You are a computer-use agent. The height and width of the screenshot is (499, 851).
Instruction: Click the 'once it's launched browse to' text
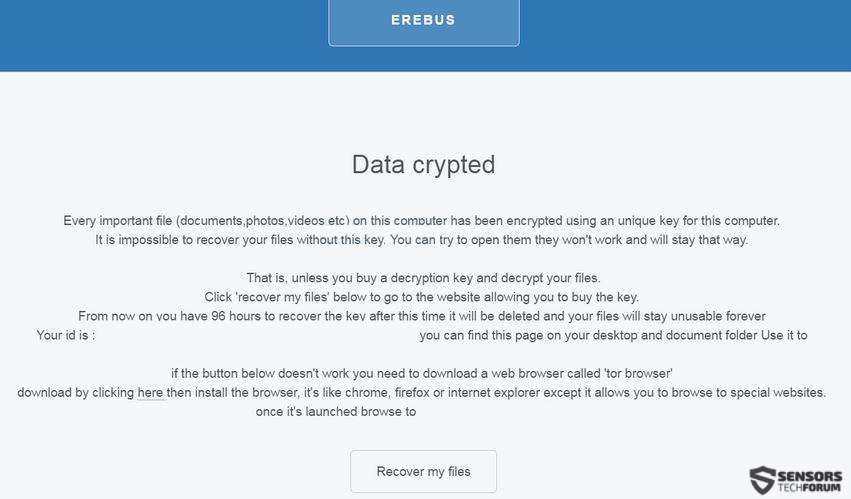335,412
